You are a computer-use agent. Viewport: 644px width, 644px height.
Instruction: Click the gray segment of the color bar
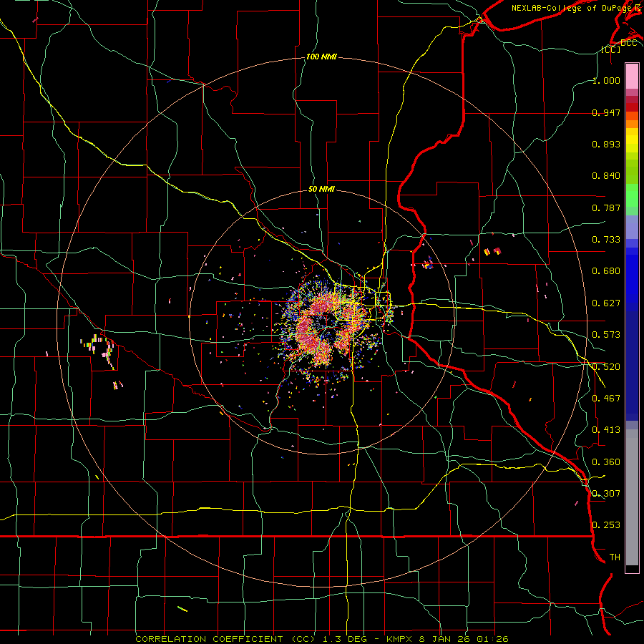coord(632,497)
